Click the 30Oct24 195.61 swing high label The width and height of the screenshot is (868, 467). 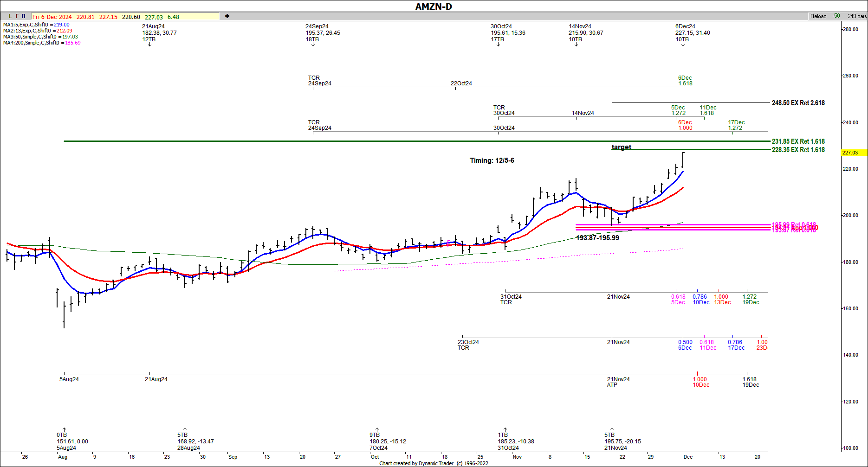(x=508, y=33)
